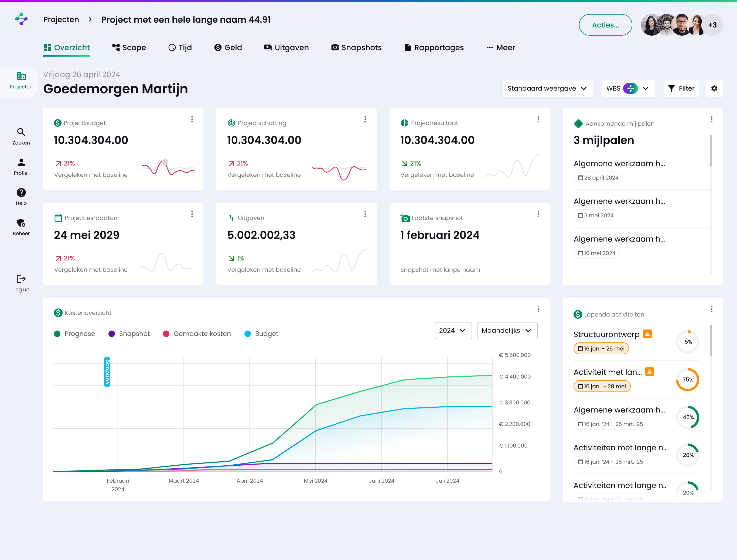Click the Filter button
This screenshot has height=560, width=737.
(x=681, y=88)
